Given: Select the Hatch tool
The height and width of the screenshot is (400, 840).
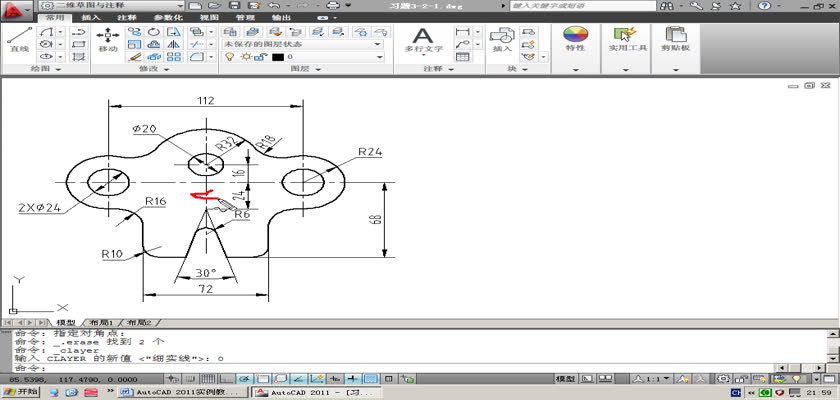Looking at the screenshot, I should click(x=78, y=56).
